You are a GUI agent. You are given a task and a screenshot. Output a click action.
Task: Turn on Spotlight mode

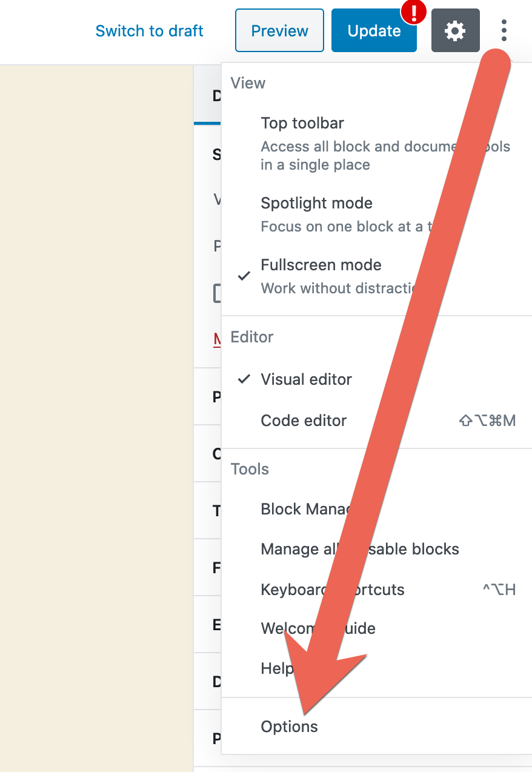[x=316, y=203]
